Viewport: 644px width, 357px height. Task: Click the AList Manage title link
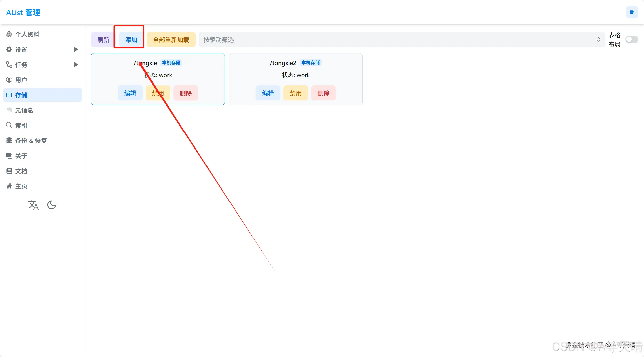[23, 12]
